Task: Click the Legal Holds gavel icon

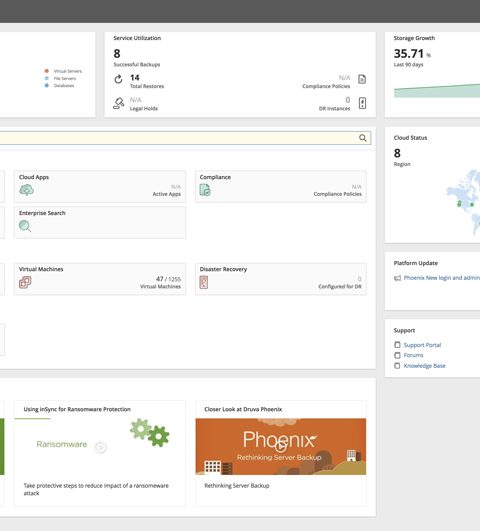Action: [x=119, y=103]
